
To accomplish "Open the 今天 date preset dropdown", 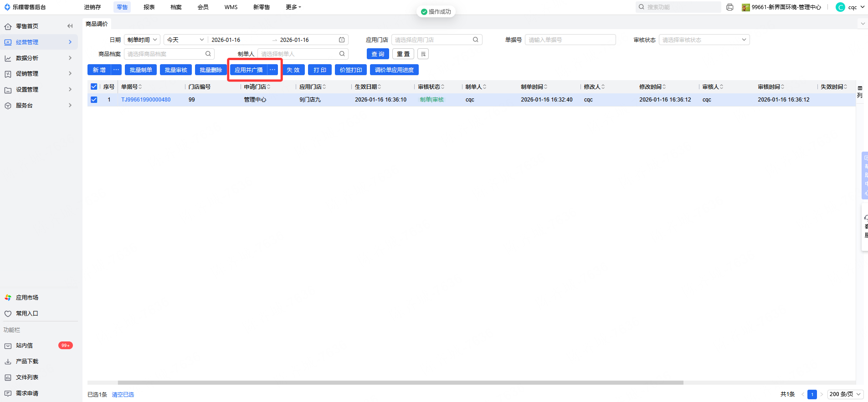I will pyautogui.click(x=185, y=40).
